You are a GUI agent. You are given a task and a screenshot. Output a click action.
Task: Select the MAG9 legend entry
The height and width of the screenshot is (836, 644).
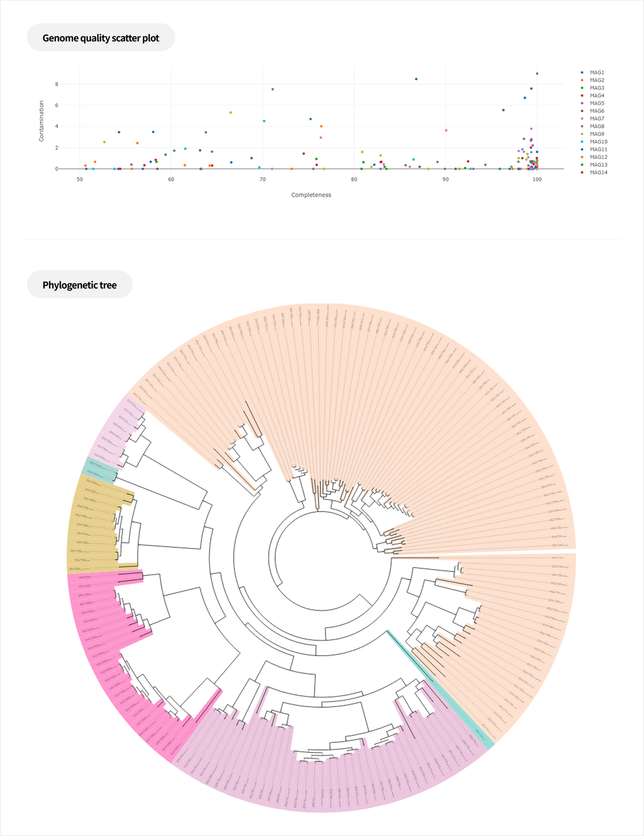[x=596, y=134]
